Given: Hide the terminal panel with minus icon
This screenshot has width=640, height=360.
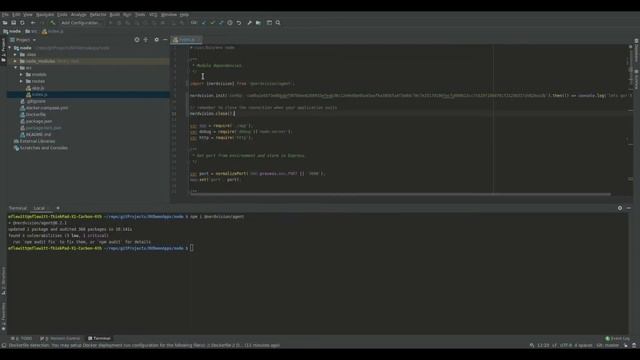Looking at the screenshot, I should click(x=629, y=208).
